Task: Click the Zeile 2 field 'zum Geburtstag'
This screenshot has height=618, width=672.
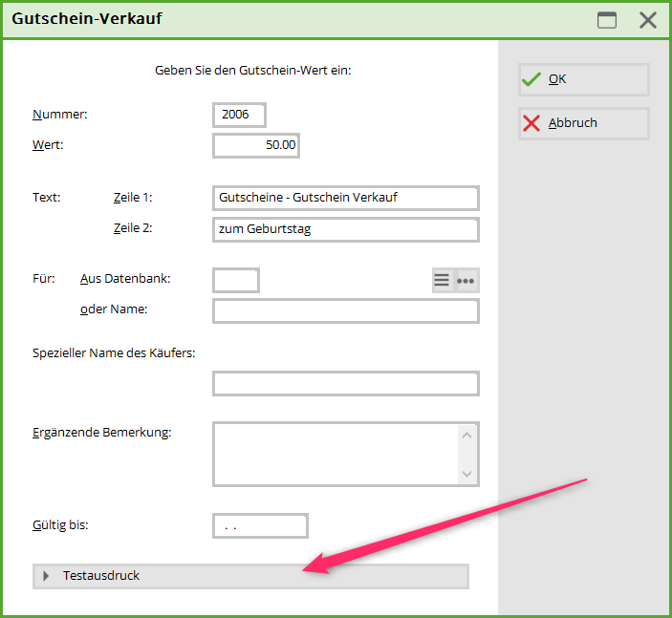Action: click(x=345, y=229)
